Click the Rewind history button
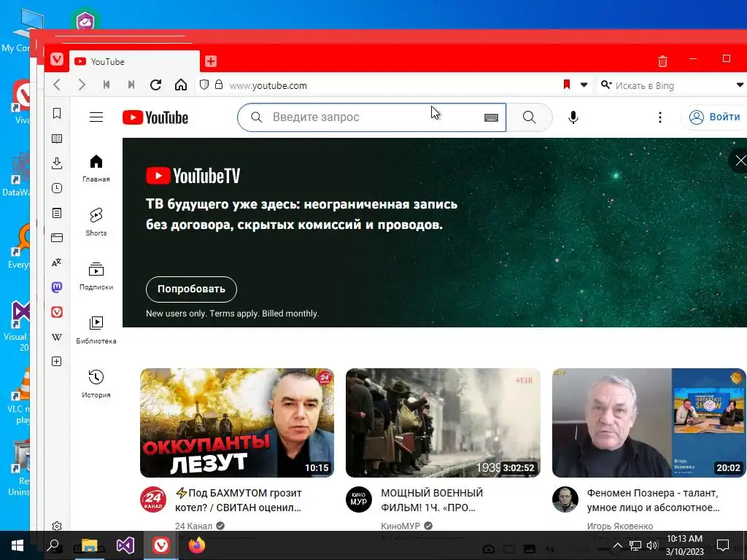The image size is (747, 560). (107, 85)
